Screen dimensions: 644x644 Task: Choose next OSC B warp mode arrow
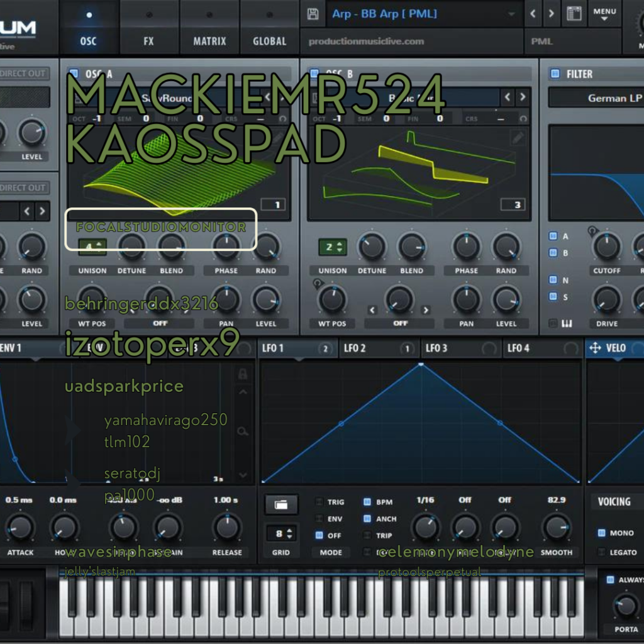(x=426, y=310)
